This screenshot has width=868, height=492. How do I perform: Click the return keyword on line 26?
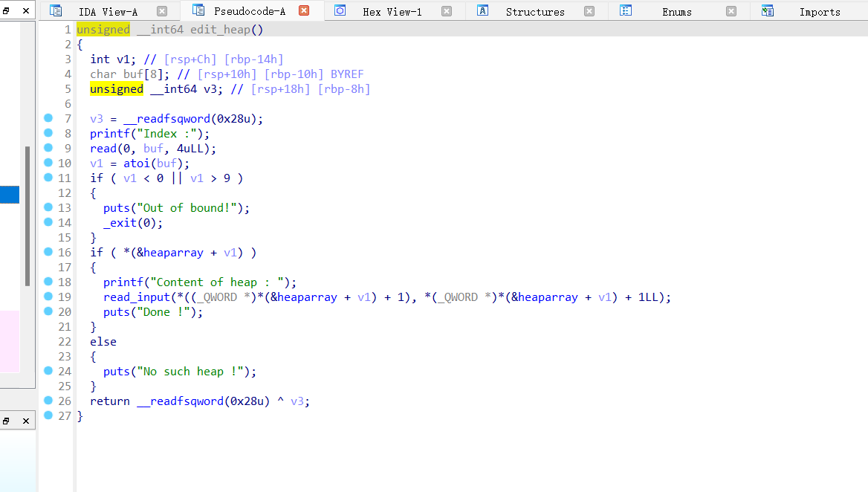pos(110,401)
